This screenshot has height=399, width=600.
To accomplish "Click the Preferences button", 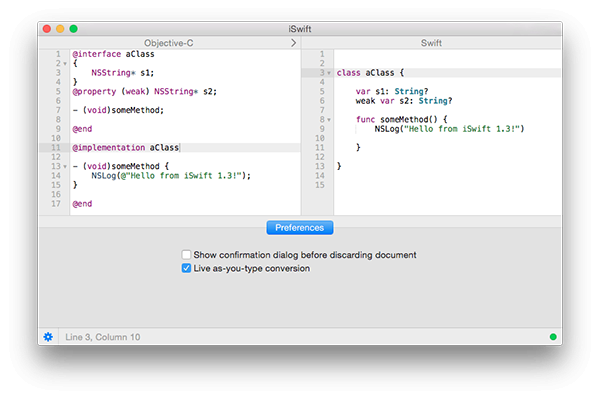I will coord(300,228).
